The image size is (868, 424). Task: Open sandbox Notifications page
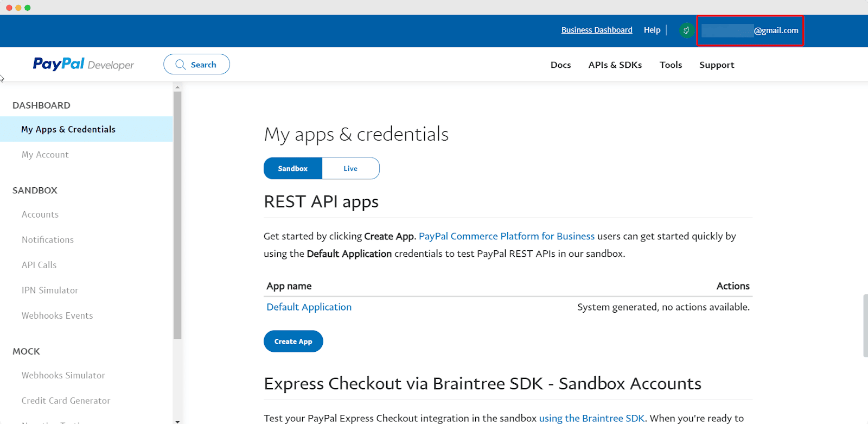(x=48, y=239)
